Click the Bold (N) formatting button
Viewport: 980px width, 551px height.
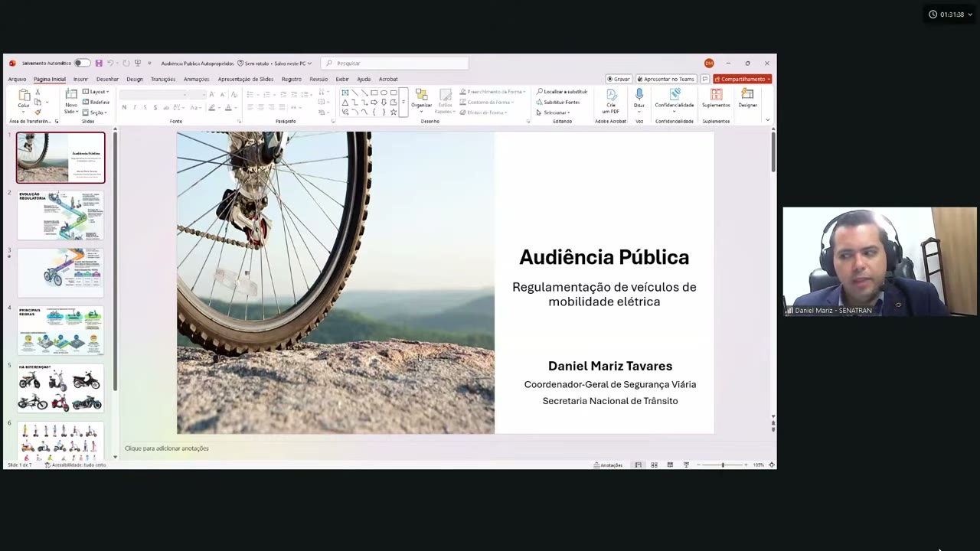point(124,107)
